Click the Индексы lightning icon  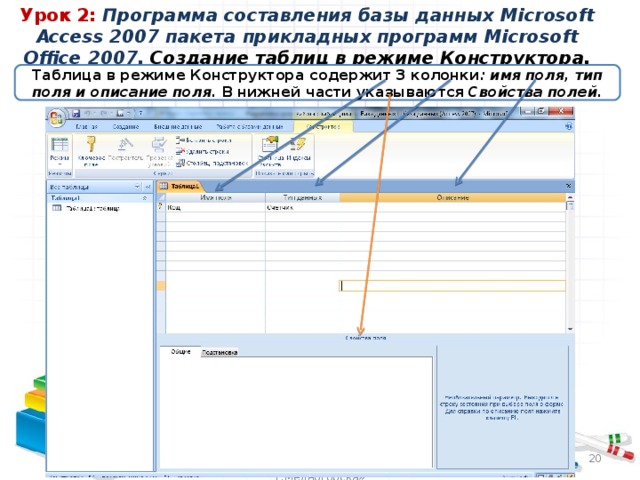[x=298, y=144]
